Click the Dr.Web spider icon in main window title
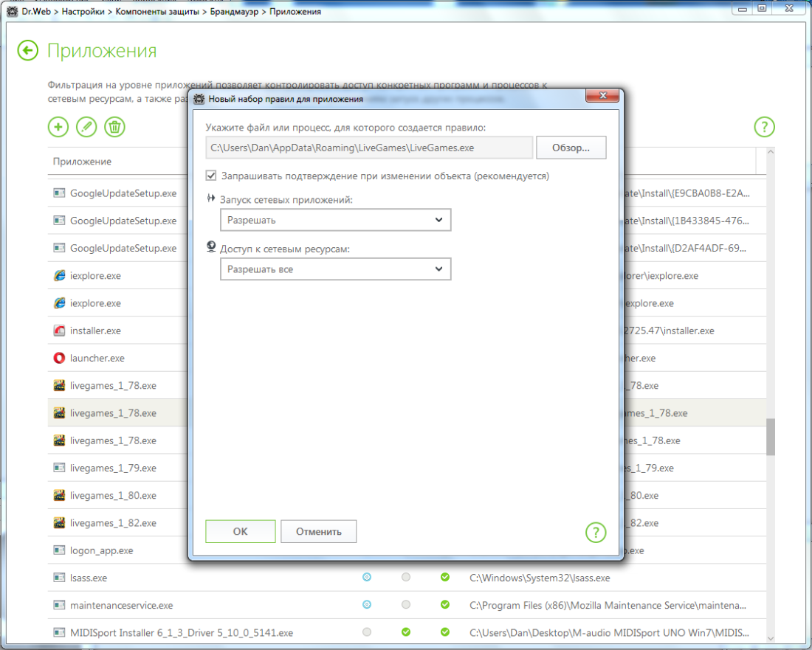 pyautogui.click(x=13, y=11)
